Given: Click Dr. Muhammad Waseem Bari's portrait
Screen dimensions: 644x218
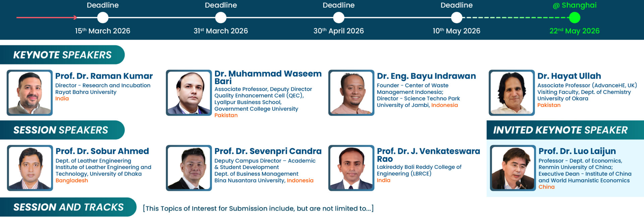Looking at the screenshot, I should 189,93.
